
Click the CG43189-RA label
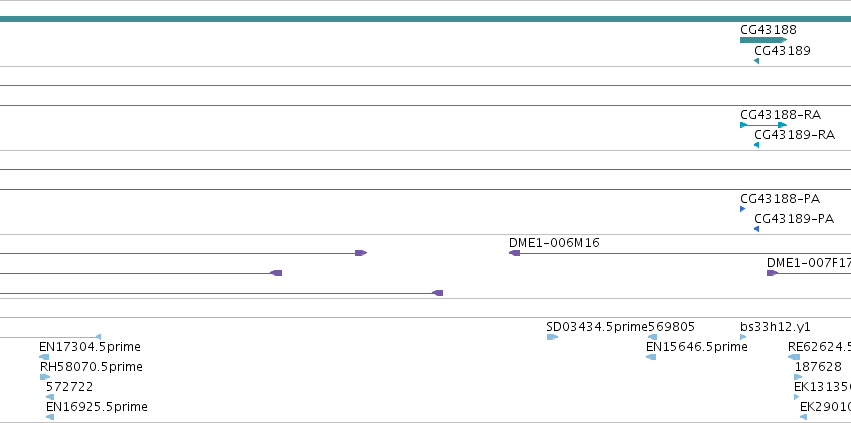(795, 135)
